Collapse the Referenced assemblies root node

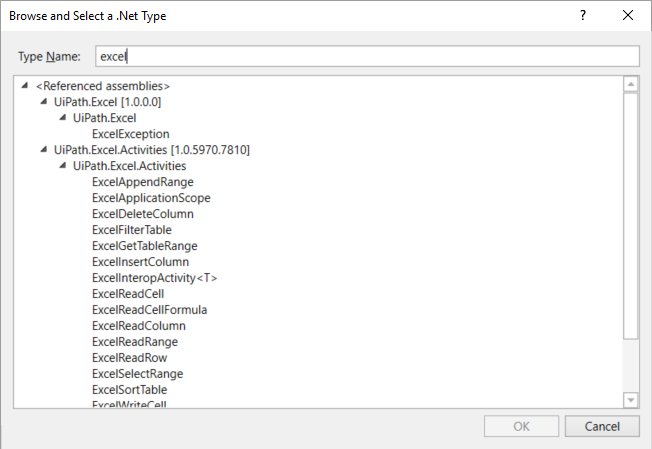click(25, 86)
